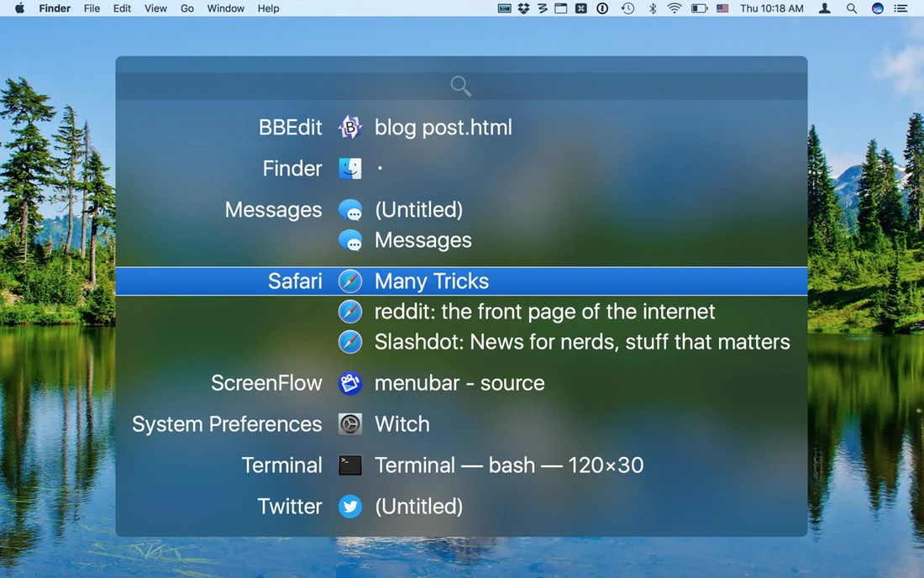This screenshot has width=924, height=578.
Task: Click the Dropbox menu bar icon
Action: 523,8
